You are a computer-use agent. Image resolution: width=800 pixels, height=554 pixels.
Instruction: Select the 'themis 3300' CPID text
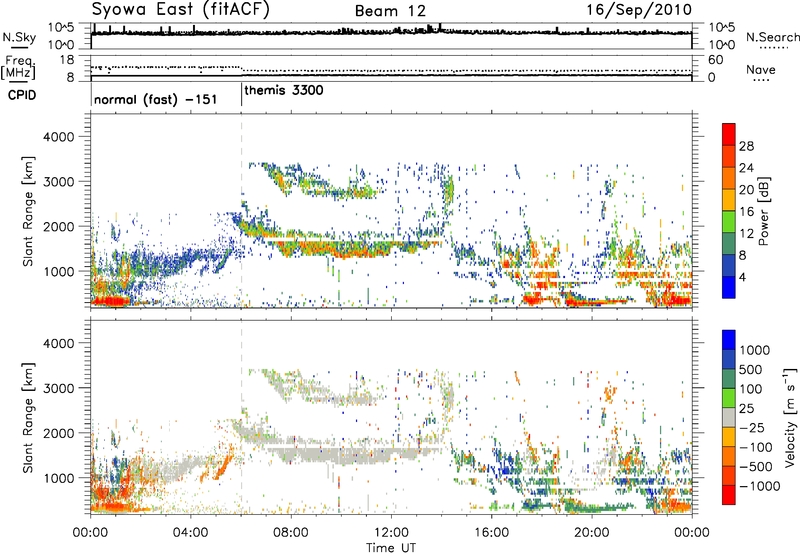284,90
